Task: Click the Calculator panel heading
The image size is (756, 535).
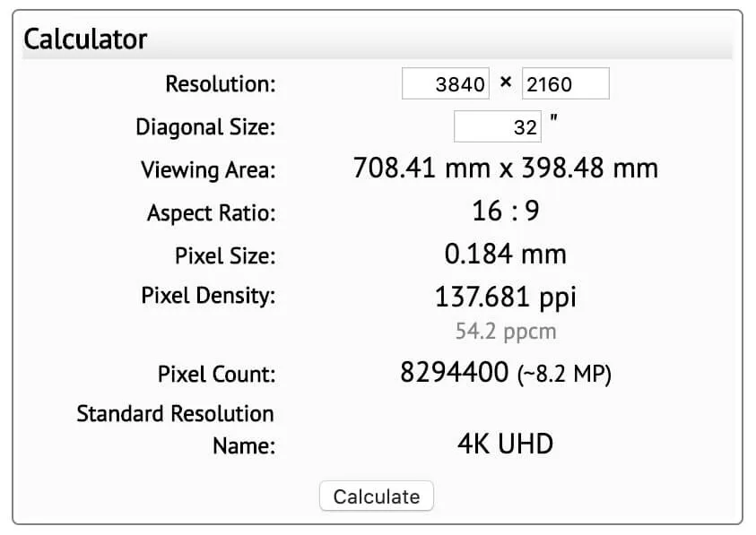Action: (x=85, y=39)
